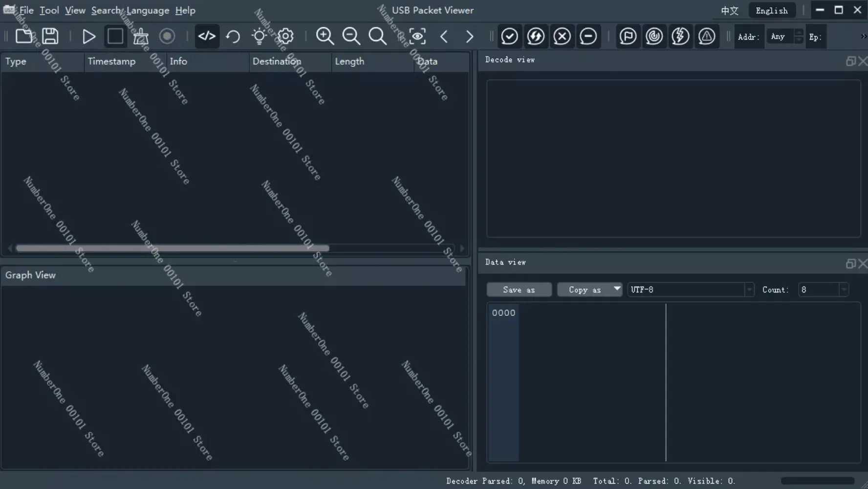
Task: Click the eye focus toolbar icon
Action: tap(417, 36)
